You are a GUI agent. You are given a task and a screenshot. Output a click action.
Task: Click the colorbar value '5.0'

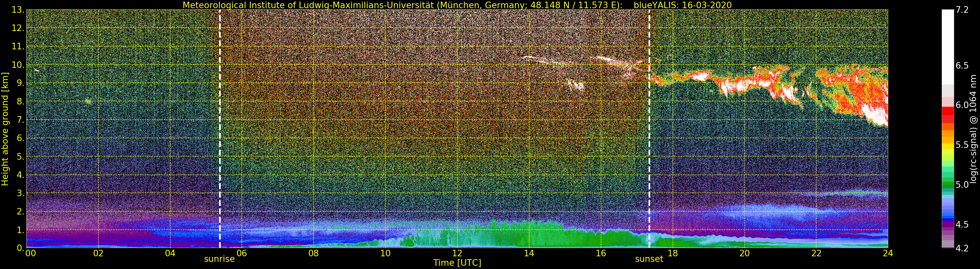point(962,184)
